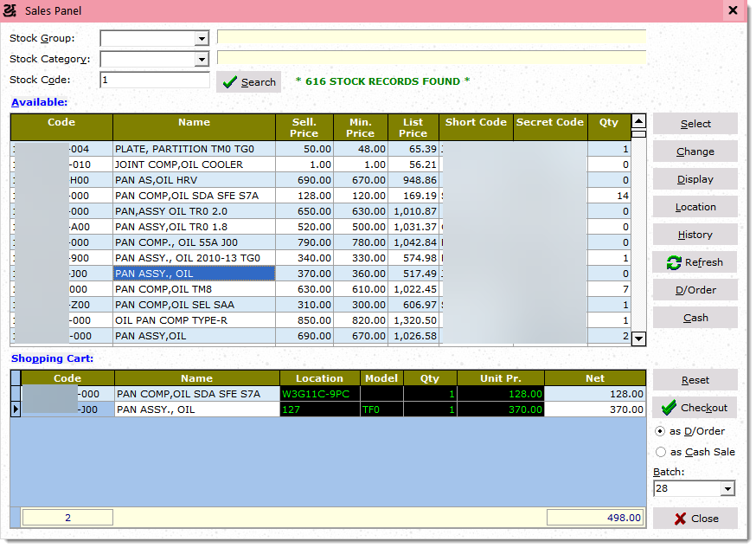Image resolution: width=756 pixels, height=548 pixels.
Task: Open the Stock Category dropdown
Action: click(x=202, y=60)
